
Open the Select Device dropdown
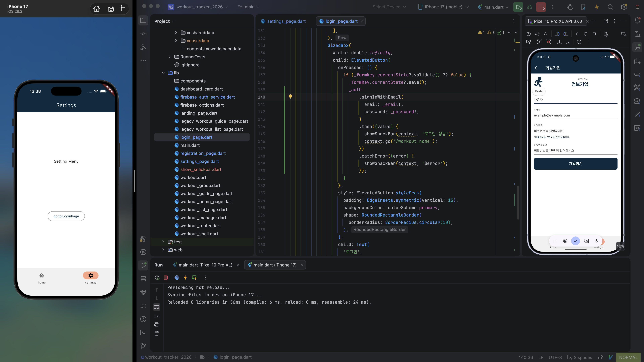click(389, 7)
